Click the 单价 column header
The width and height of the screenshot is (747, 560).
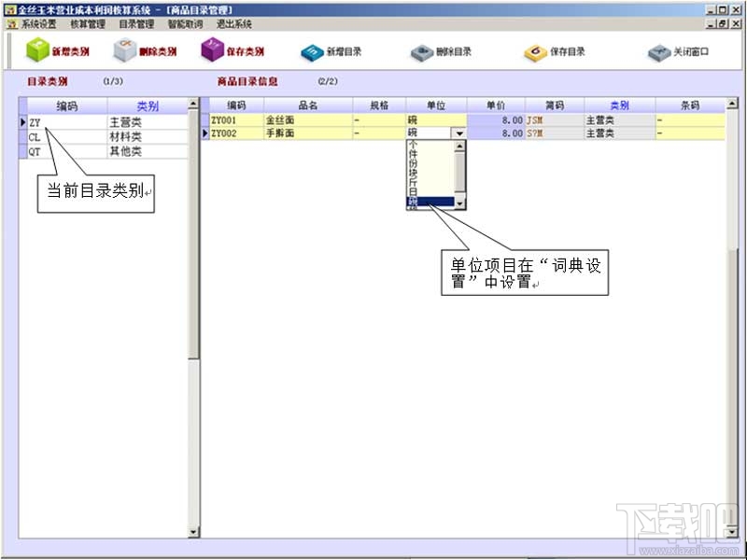coord(496,105)
